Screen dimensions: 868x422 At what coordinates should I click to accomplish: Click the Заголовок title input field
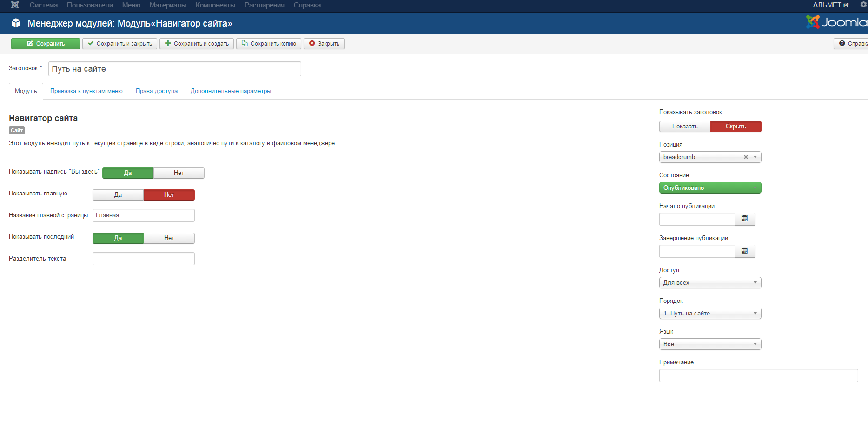coord(175,69)
